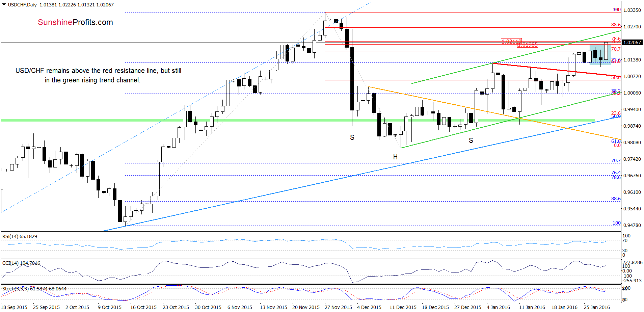Click the H head pattern label
Screen dimensions: 644x312
tap(395, 157)
